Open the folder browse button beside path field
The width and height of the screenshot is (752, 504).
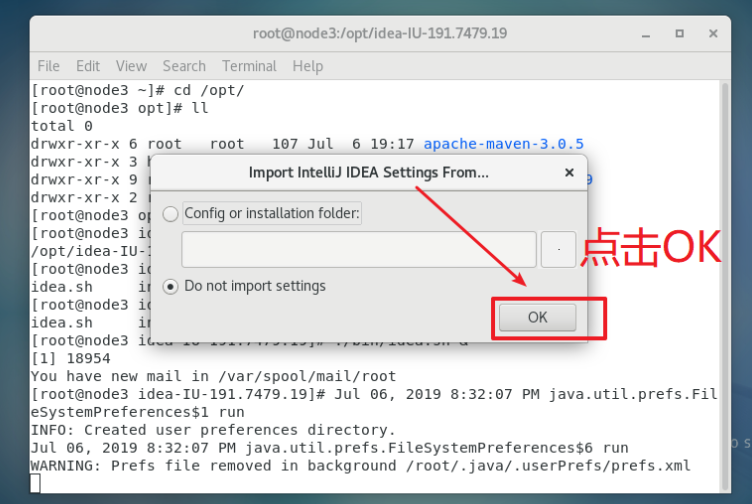coord(558,249)
